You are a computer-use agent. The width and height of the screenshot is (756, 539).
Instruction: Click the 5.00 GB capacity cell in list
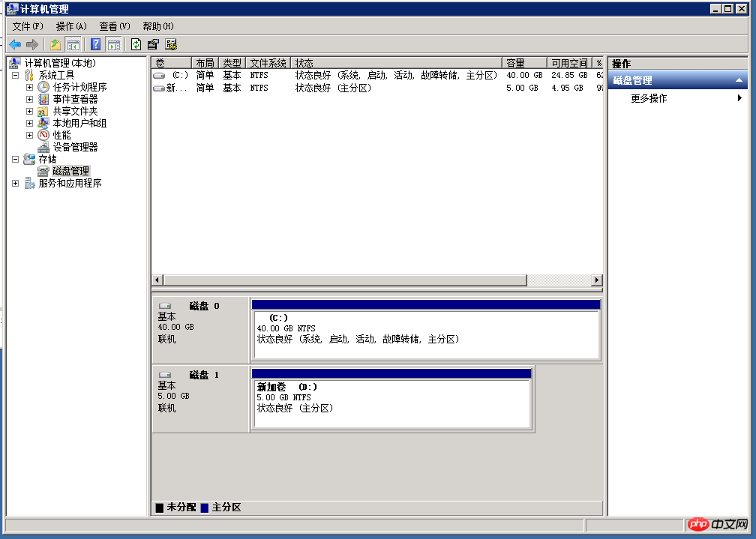click(522, 88)
